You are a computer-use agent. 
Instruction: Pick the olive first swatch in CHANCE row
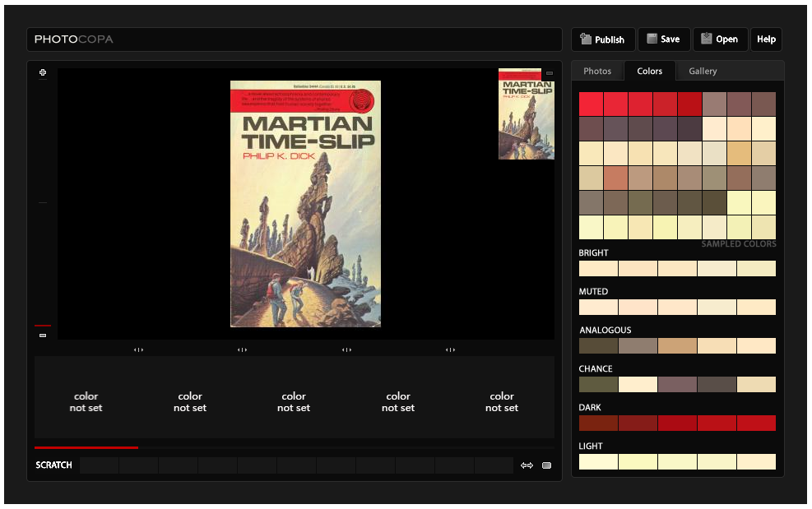(x=598, y=384)
